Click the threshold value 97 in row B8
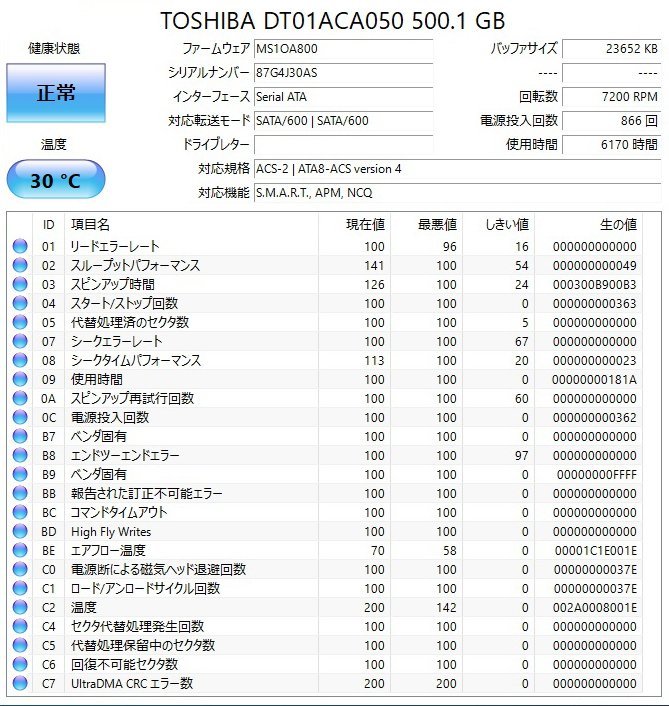 pyautogui.click(x=522, y=456)
